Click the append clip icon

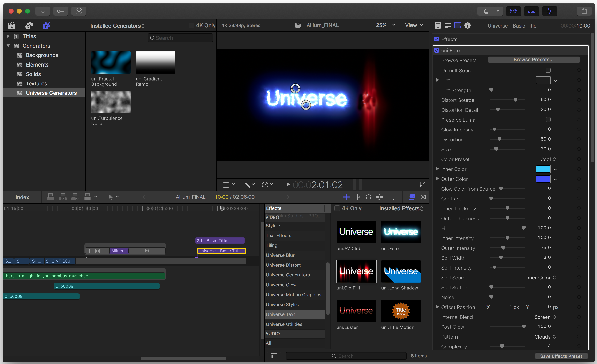pyautogui.click(x=75, y=197)
